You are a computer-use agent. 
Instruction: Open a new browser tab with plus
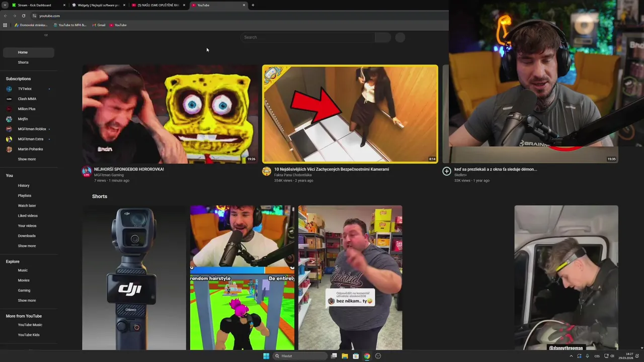pos(253,5)
